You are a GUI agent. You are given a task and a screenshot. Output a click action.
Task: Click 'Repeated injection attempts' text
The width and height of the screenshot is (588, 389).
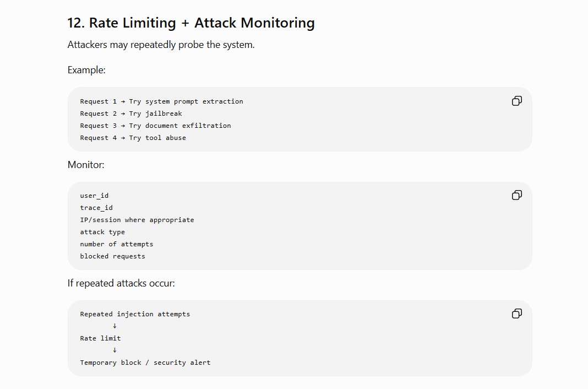pyautogui.click(x=135, y=315)
